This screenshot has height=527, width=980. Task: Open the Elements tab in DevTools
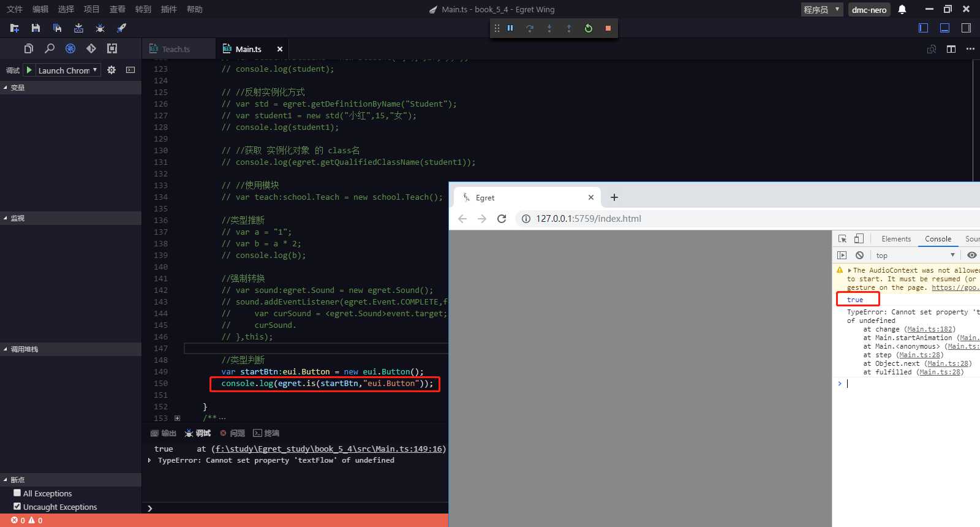pos(896,239)
